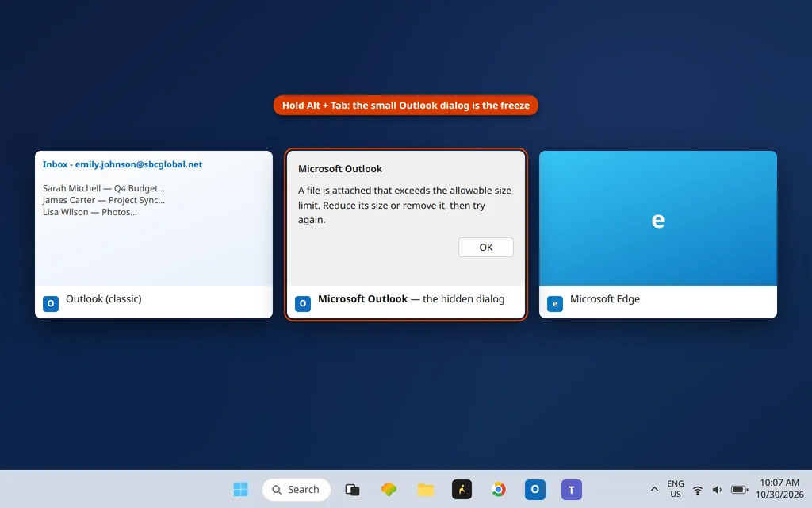812x508 pixels.
Task: Select the Microsoft Edge window thumbnail
Action: (657, 234)
